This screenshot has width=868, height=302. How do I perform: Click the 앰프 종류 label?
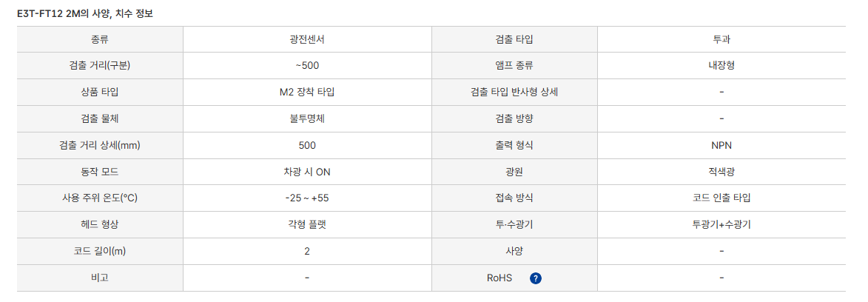click(x=514, y=66)
